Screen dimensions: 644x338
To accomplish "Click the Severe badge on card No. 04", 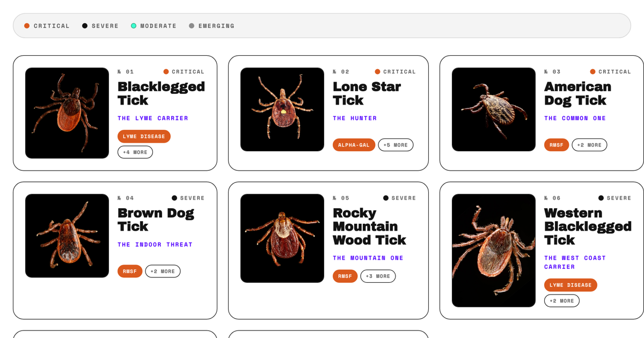I will 188,198.
